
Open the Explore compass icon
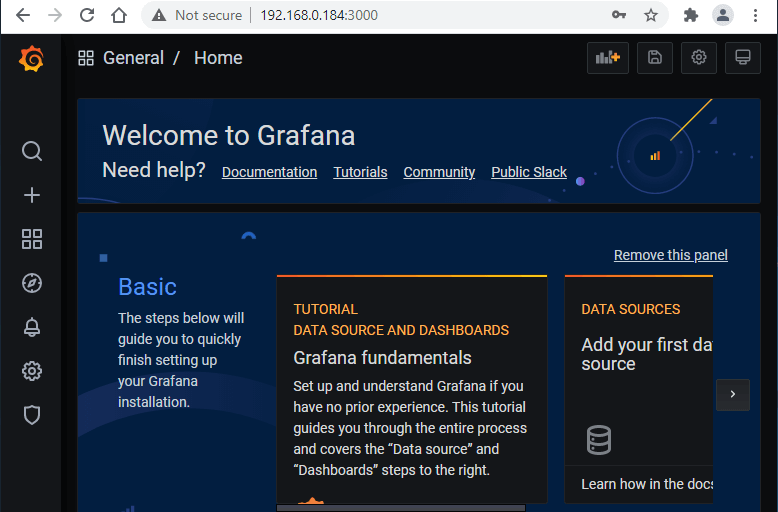(x=32, y=283)
